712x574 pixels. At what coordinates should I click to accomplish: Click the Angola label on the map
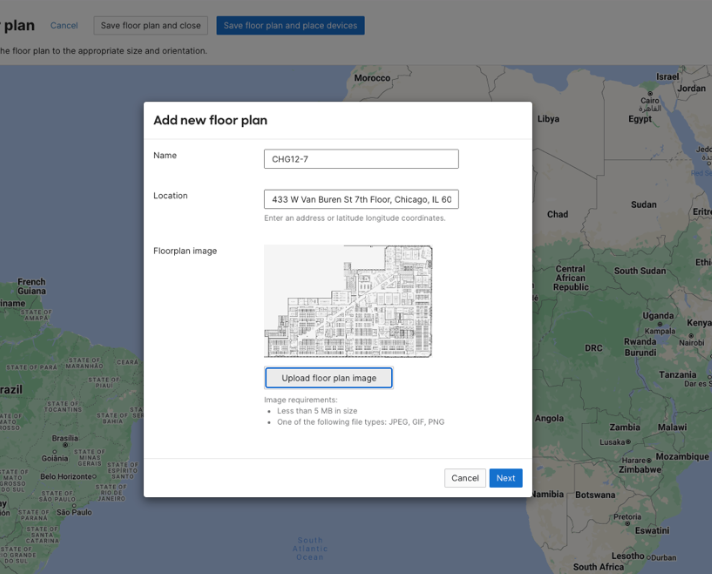pyautogui.click(x=549, y=419)
